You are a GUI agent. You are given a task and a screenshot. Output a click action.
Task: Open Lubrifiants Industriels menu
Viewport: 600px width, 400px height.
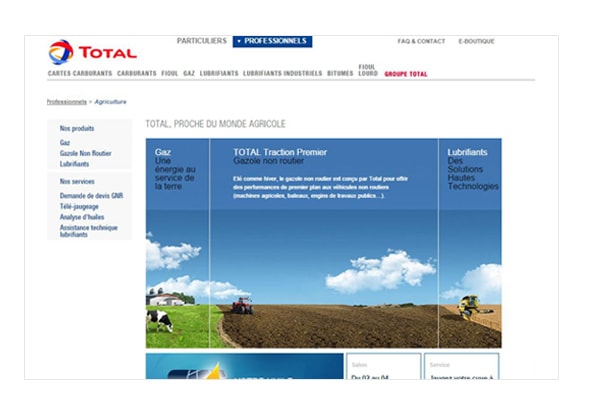click(x=282, y=73)
